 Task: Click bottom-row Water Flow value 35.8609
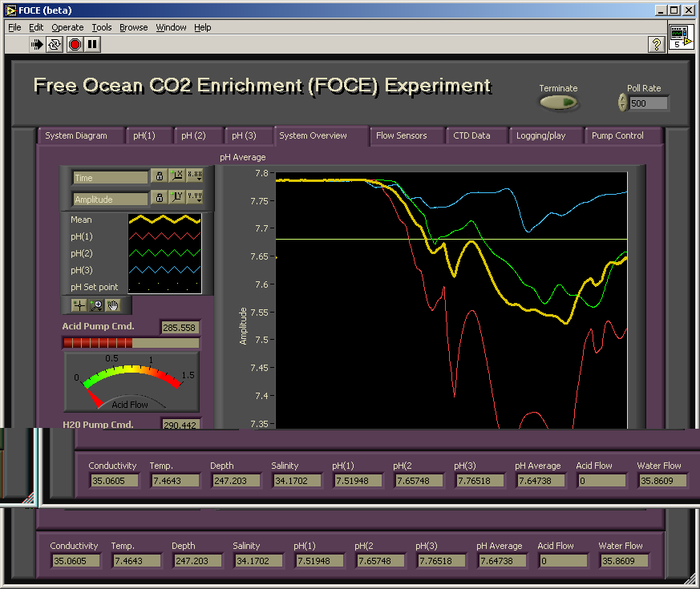click(x=625, y=561)
